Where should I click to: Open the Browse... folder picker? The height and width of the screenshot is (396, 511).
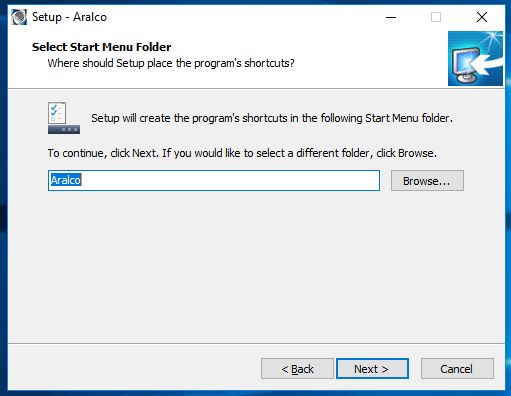pos(427,181)
